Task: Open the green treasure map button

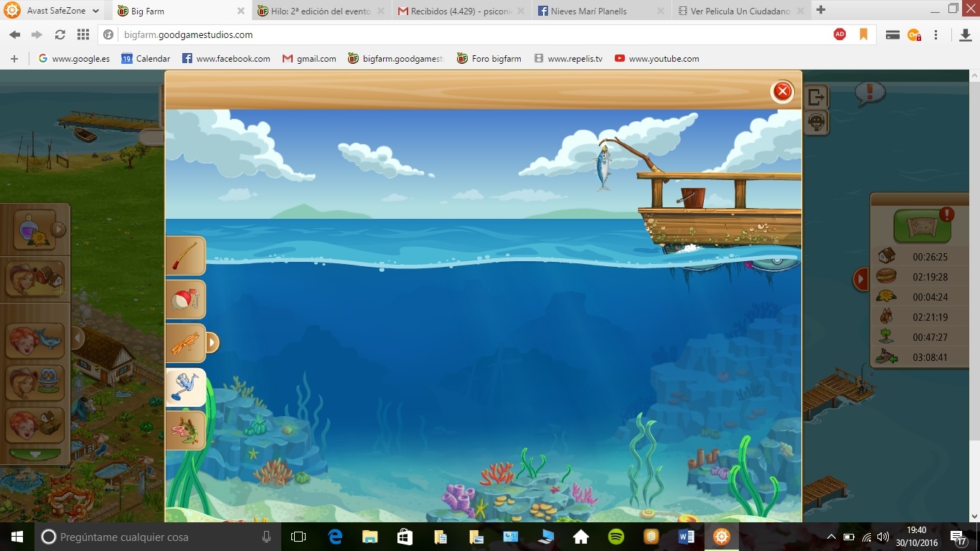Action: 922,225
